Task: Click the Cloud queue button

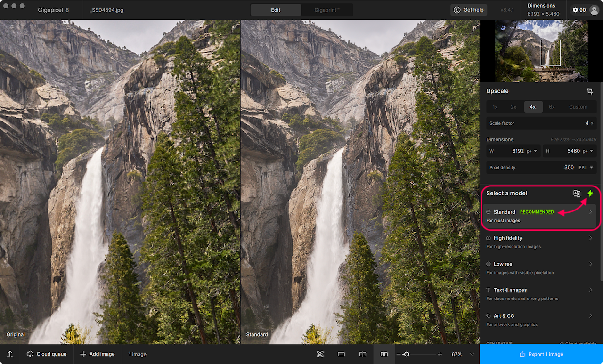Action: [47, 354]
